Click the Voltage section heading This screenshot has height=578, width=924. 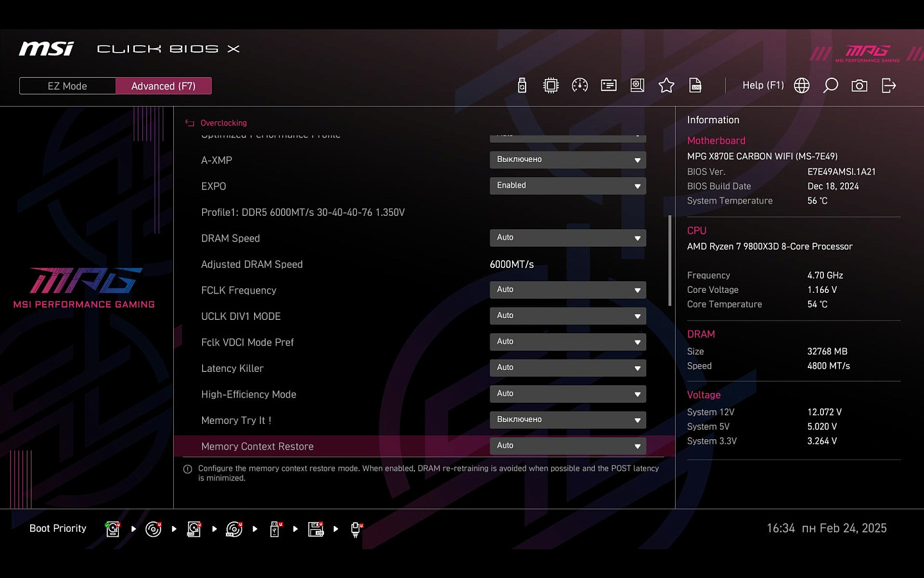pyautogui.click(x=703, y=395)
